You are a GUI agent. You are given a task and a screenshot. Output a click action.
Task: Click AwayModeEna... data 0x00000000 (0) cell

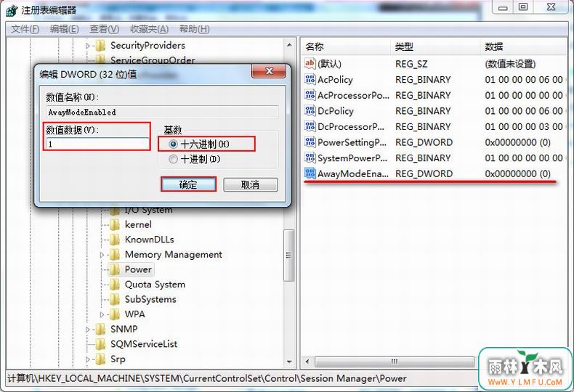coord(517,173)
